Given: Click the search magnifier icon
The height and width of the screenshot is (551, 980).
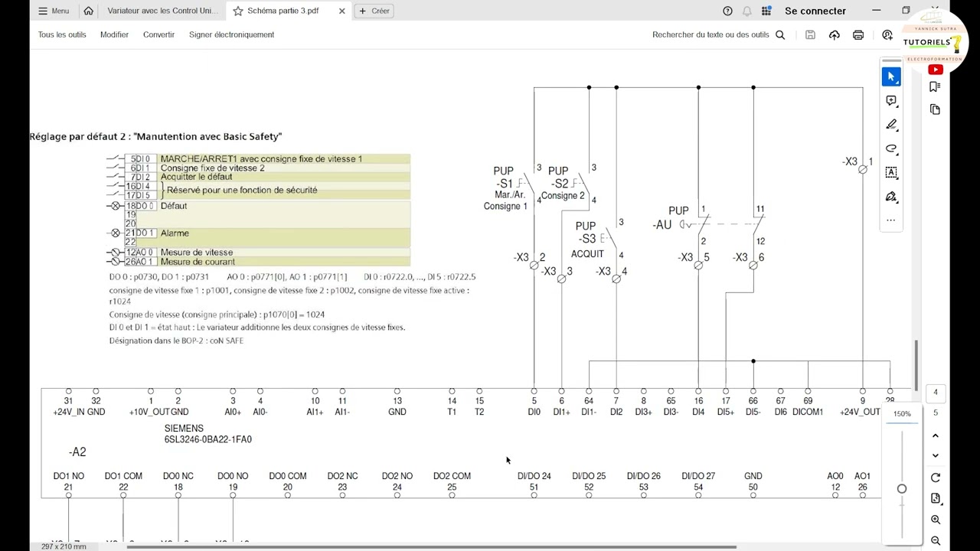Looking at the screenshot, I should click(x=780, y=34).
